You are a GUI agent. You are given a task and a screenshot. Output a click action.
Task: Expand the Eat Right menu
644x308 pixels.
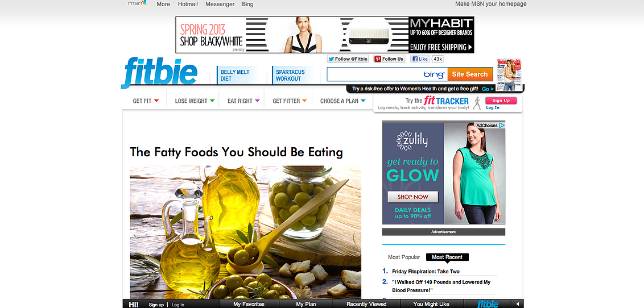click(243, 101)
